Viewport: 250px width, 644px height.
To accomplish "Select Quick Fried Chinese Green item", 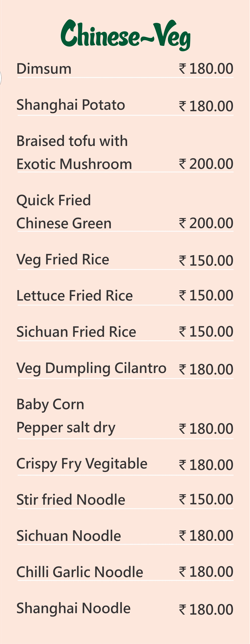I will pos(64,212).
